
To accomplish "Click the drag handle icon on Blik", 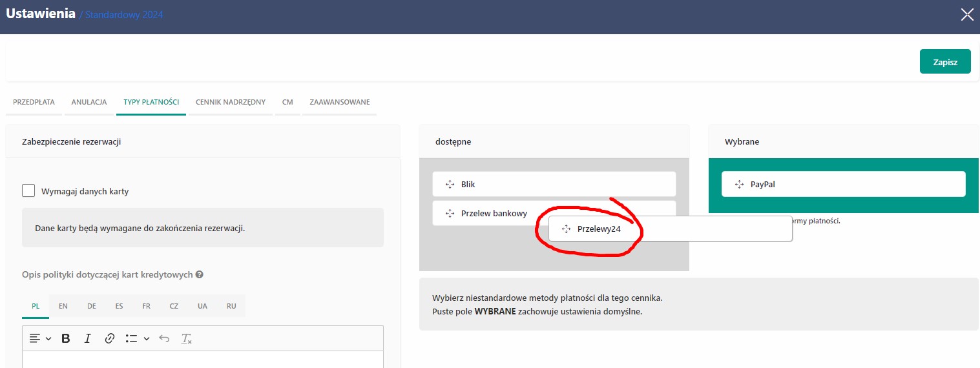I will pyautogui.click(x=450, y=184).
